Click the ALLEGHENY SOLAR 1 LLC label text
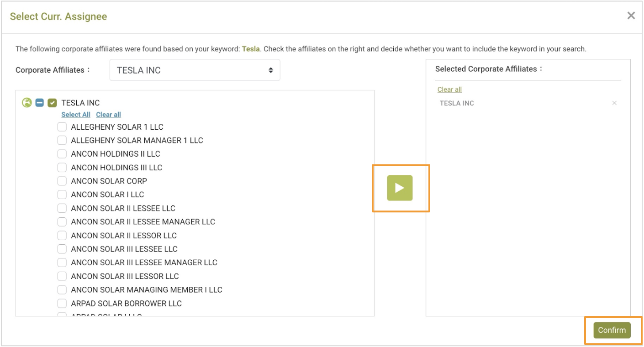This screenshot has height=347, width=644. (117, 127)
